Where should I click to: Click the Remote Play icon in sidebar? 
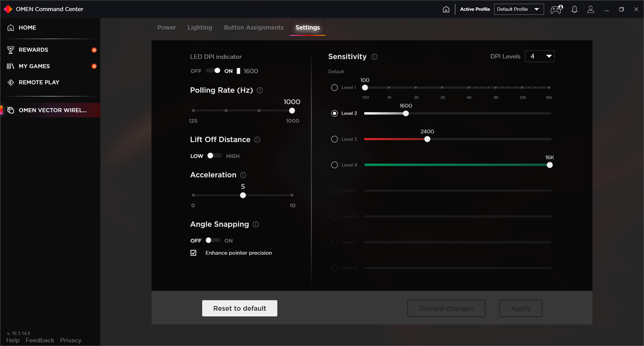point(11,82)
